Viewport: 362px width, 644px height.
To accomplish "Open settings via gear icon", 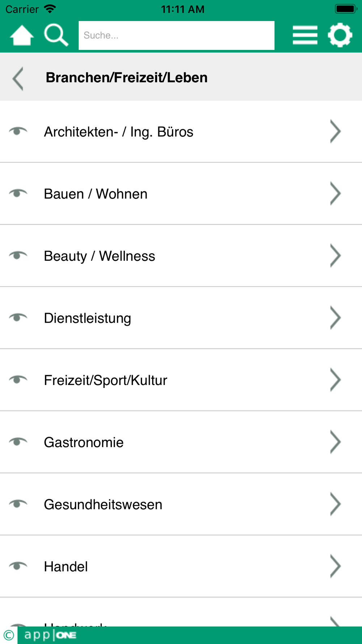I will tap(340, 35).
